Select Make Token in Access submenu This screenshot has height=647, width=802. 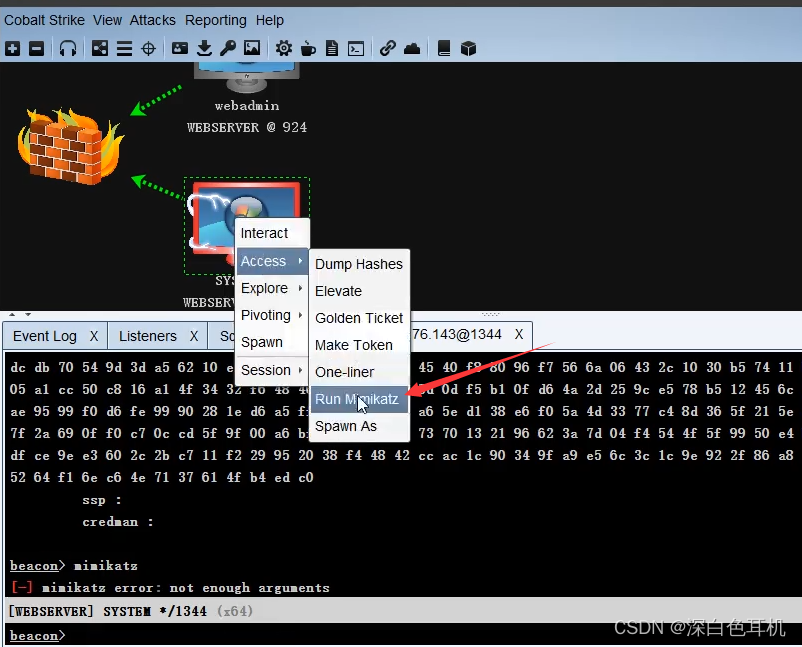359,346
